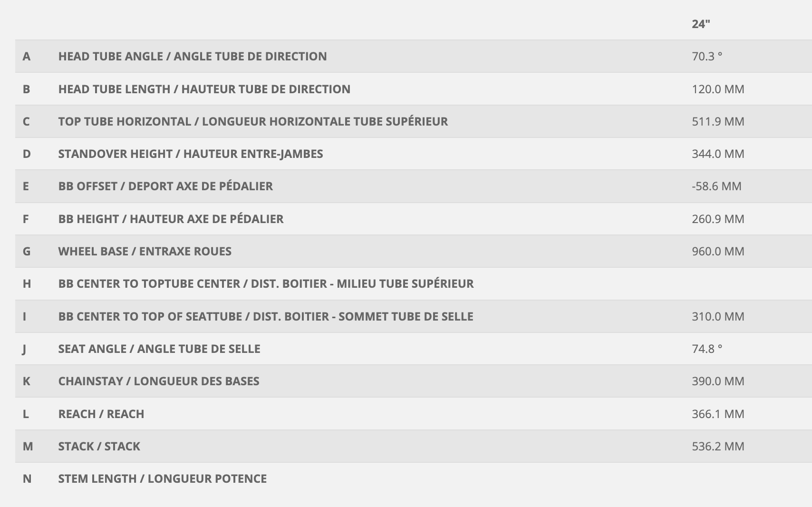Click the -58.6 MM BB offset value

(716, 186)
